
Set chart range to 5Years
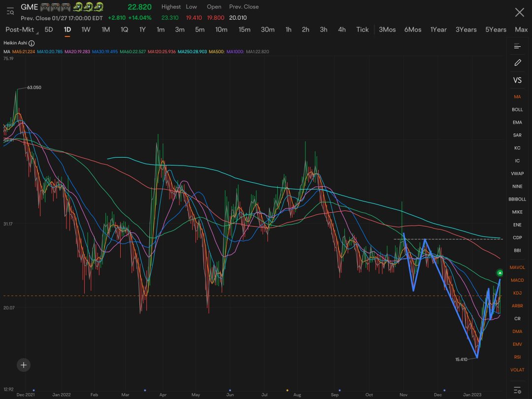coord(496,30)
